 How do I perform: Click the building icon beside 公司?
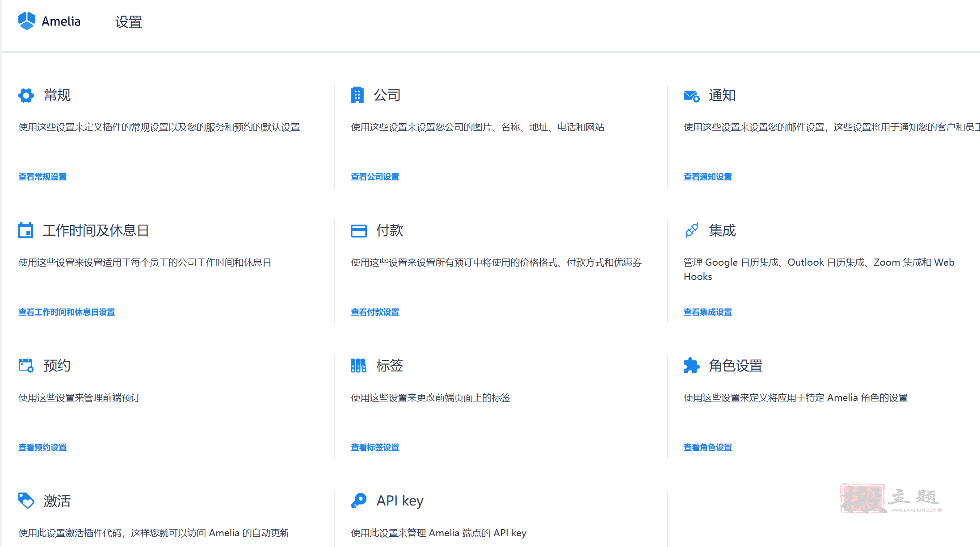click(x=357, y=95)
